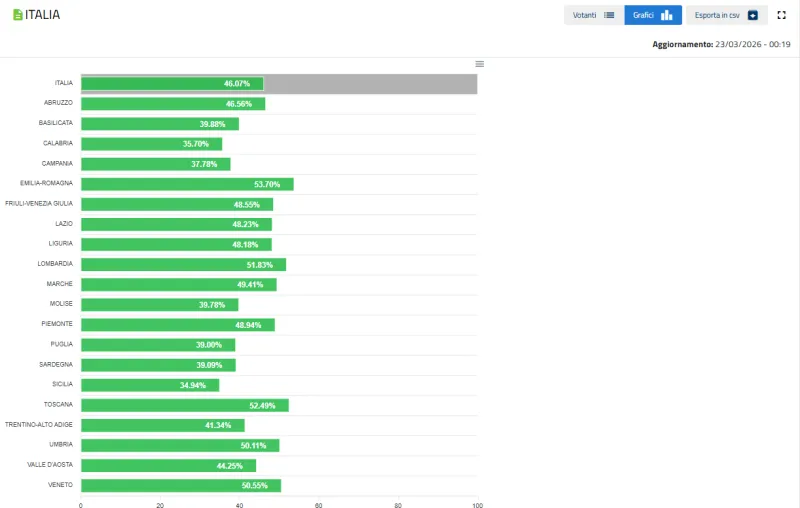800x508 pixels.
Task: Click the Veneto 50.55% bar
Action: (181, 486)
